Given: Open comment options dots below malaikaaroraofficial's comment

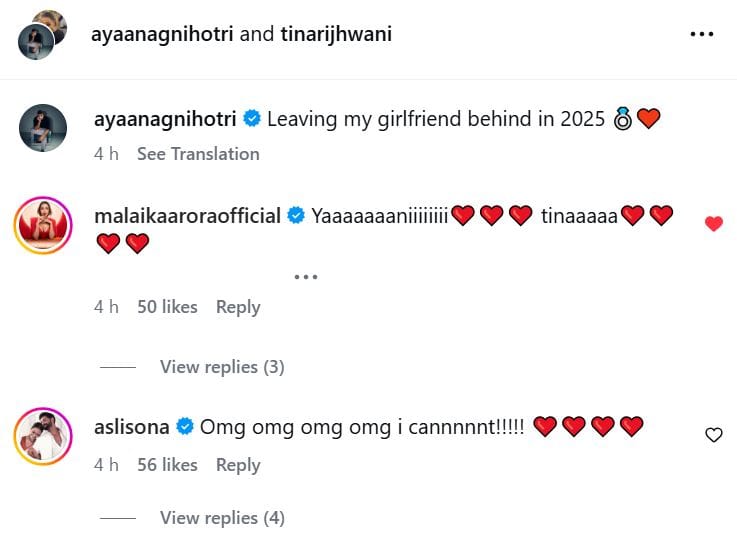Looking at the screenshot, I should pos(306,277).
